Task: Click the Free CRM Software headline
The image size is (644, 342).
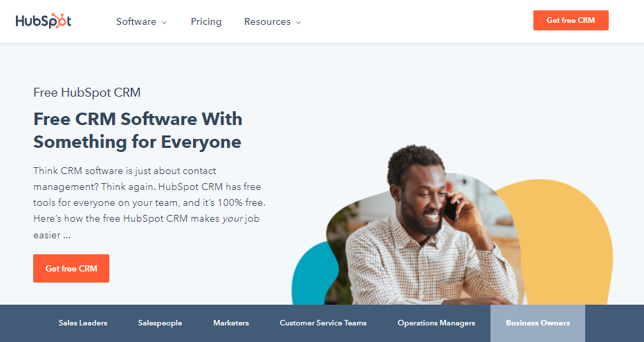Action: point(138,131)
